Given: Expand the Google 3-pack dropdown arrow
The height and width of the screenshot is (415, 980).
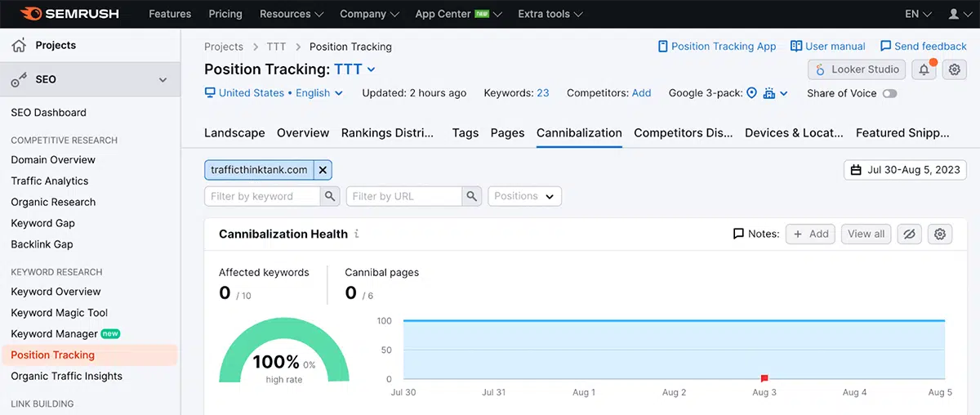Looking at the screenshot, I should 784,93.
